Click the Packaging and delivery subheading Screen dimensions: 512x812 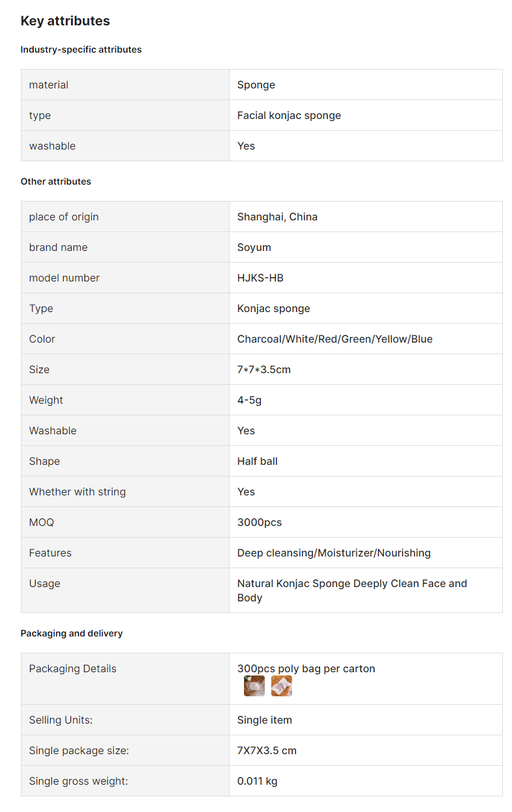[72, 633]
